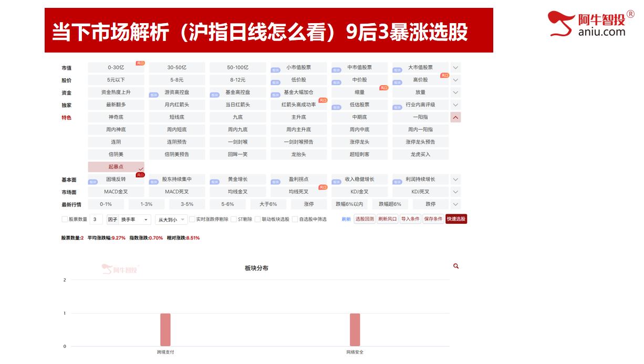The height and width of the screenshot is (364, 644).
Task: Check the 联动板块选股 option
Action: tap(258, 220)
